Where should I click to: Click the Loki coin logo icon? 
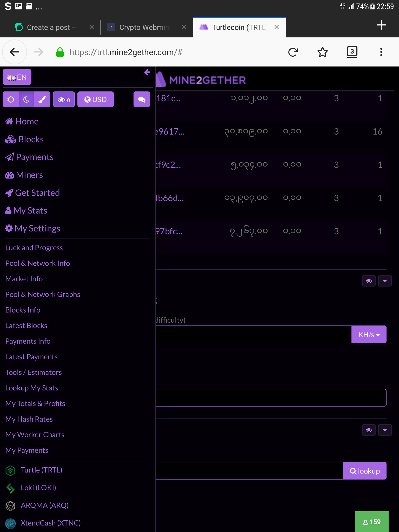click(10, 488)
